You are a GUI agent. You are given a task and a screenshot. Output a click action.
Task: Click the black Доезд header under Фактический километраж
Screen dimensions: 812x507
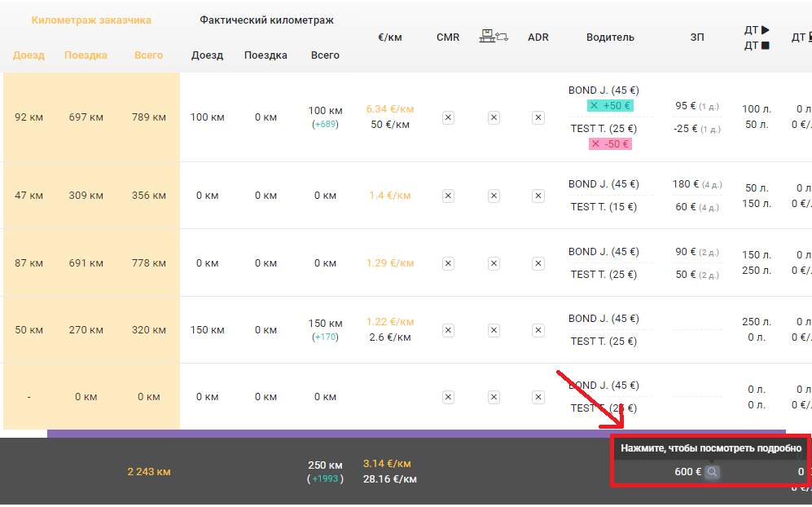tap(207, 55)
